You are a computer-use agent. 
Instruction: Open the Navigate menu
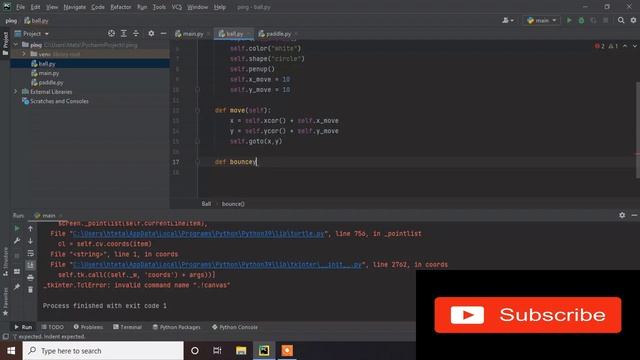pyautogui.click(x=75, y=7)
